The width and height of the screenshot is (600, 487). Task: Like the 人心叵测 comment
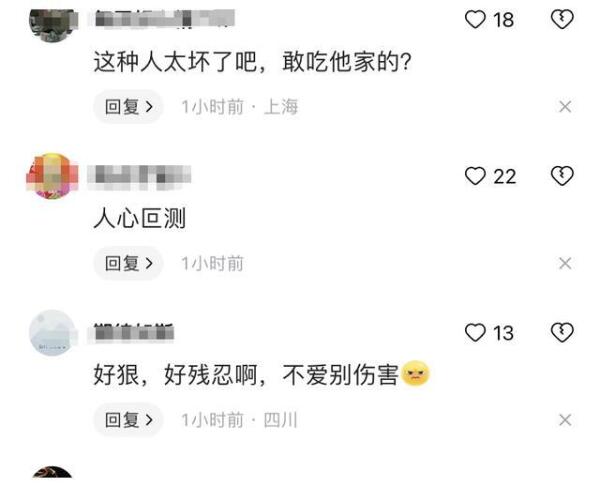point(475,176)
